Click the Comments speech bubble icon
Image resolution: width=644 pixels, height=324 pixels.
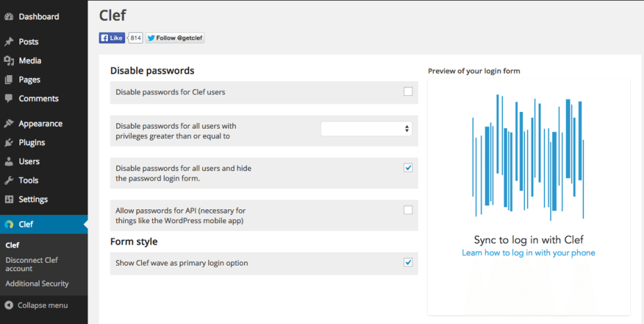tap(8, 99)
